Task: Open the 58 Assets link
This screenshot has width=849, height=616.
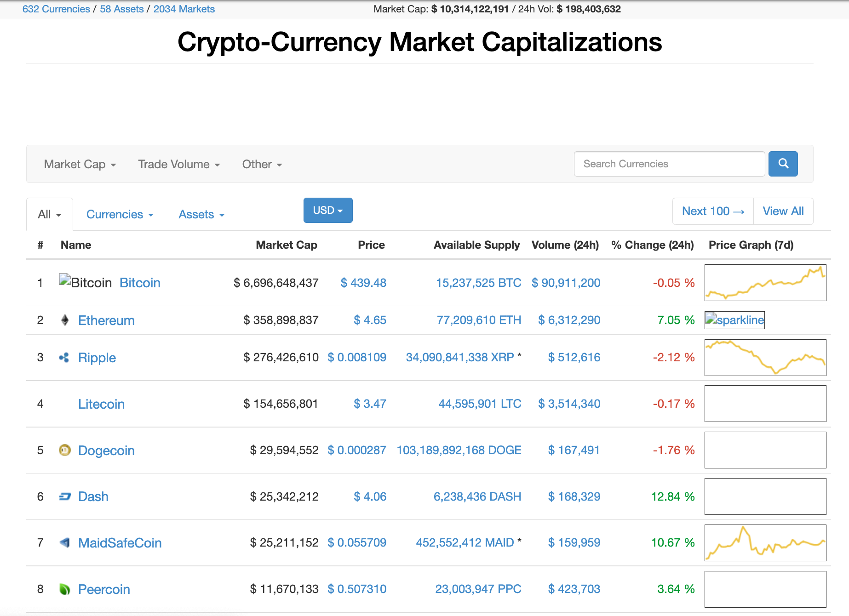Action: [122, 9]
